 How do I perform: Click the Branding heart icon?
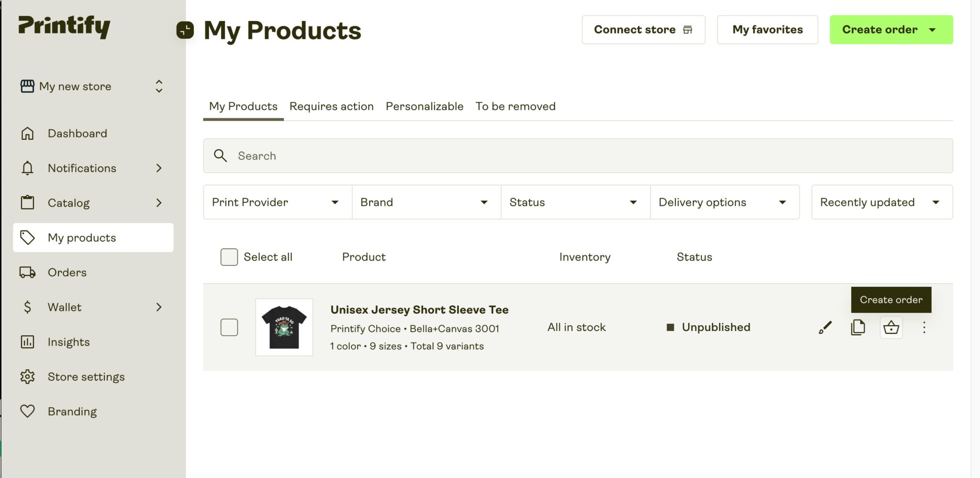point(28,411)
